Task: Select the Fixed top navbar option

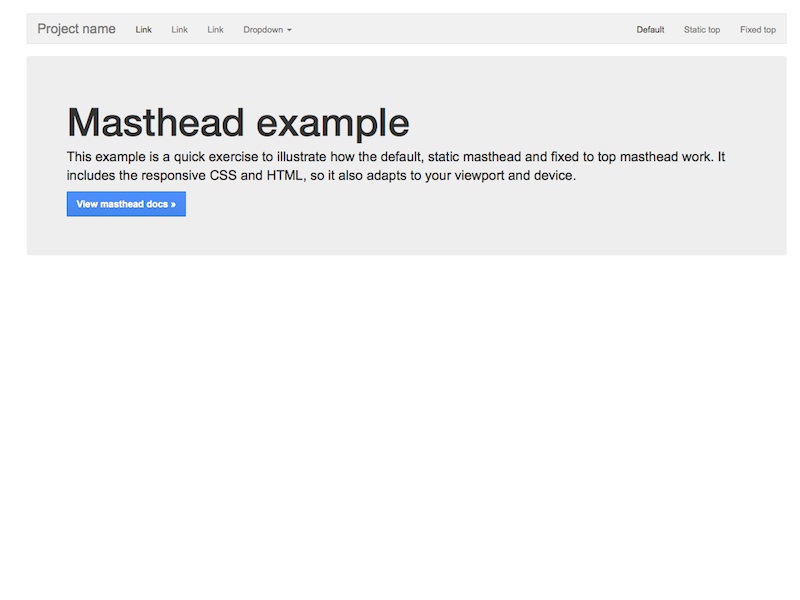Action: [x=757, y=30]
